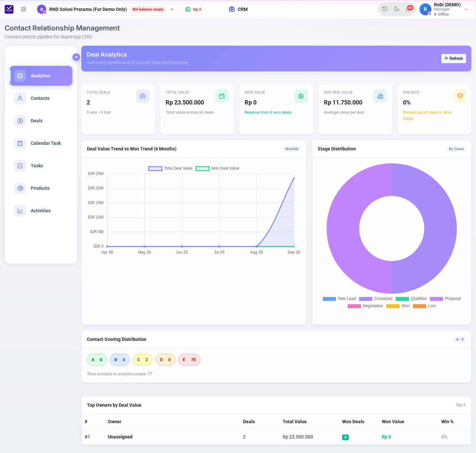Toggle Won legend in stage chart
The image size is (476, 453).
(398, 306)
